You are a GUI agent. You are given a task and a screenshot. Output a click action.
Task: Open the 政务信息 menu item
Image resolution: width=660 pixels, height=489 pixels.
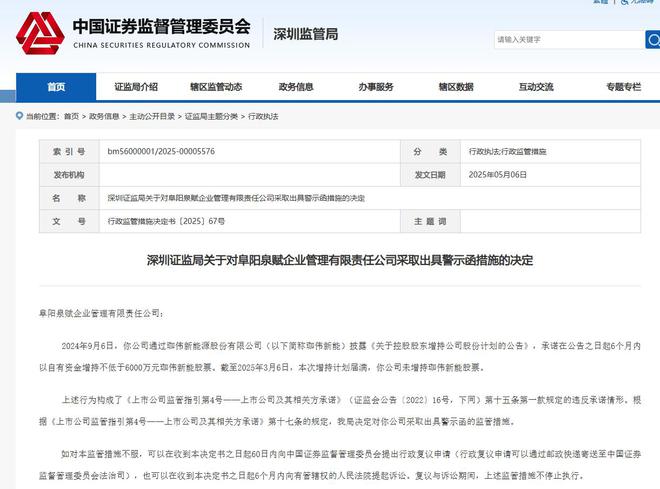click(296, 87)
